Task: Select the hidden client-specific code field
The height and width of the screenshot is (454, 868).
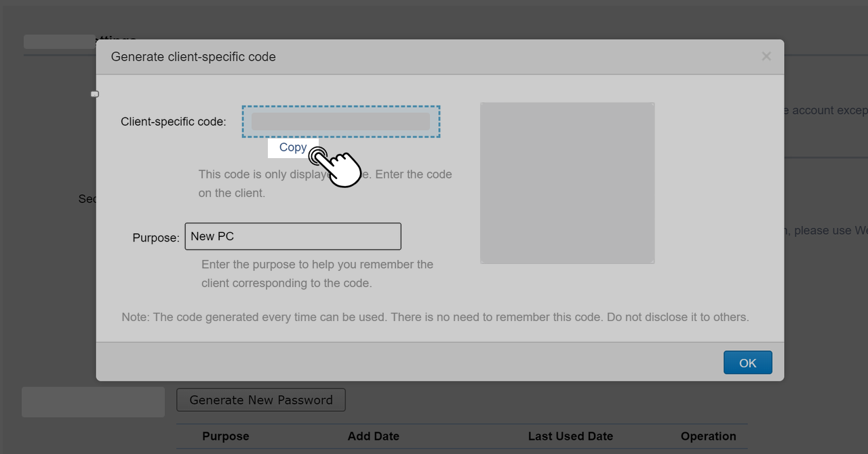Action: pos(341,121)
